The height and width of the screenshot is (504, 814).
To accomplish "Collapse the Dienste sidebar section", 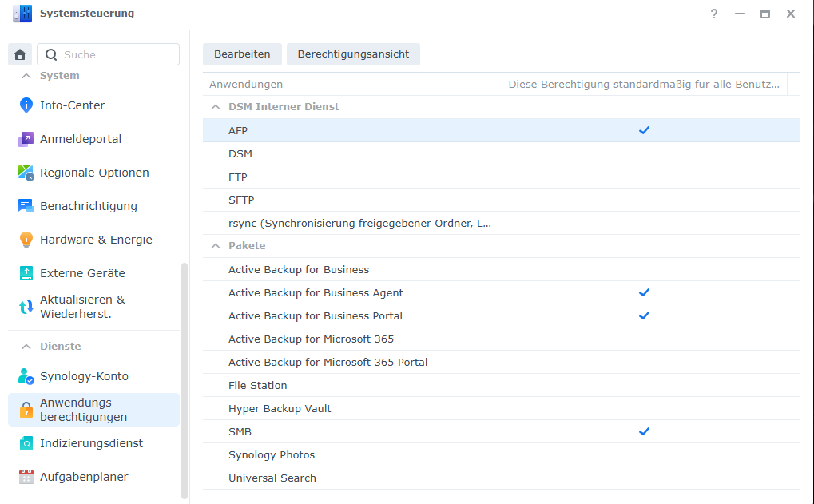I will tap(26, 347).
